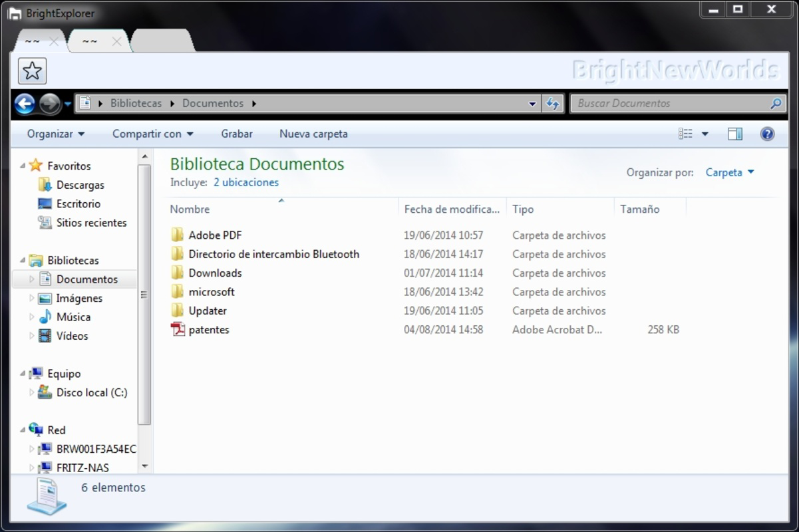Open the 2 ubicaciones link
The width and height of the screenshot is (799, 532).
(246, 182)
